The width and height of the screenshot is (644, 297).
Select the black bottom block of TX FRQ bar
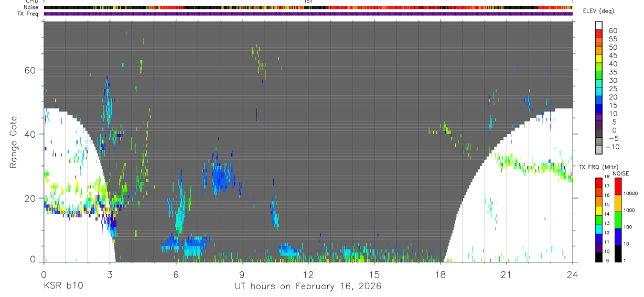click(598, 257)
